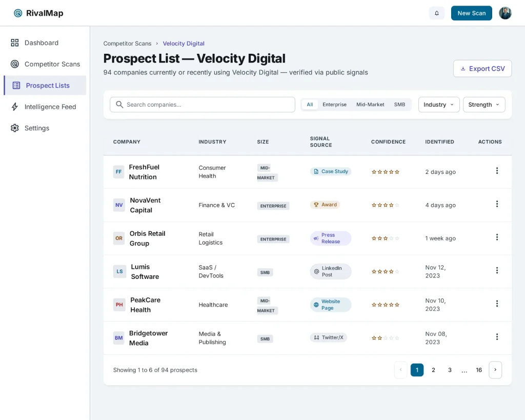This screenshot has height=420, width=525.
Task: Click the search magnifier icon
Action: (119, 105)
